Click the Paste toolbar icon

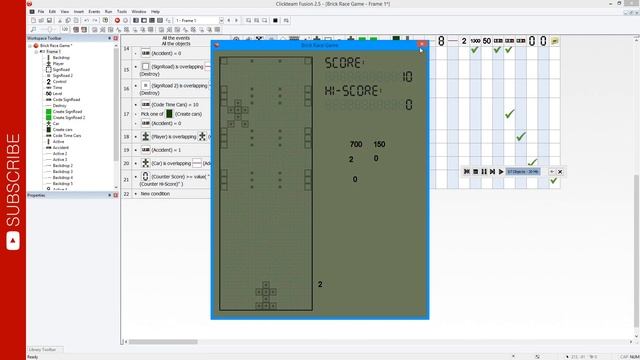pyautogui.click(x=76, y=20)
